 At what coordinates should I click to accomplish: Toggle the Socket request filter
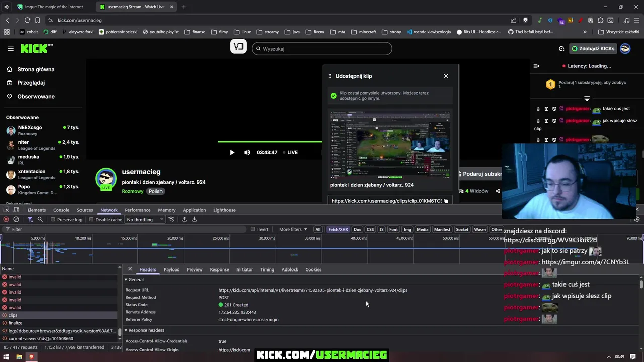[462, 229]
